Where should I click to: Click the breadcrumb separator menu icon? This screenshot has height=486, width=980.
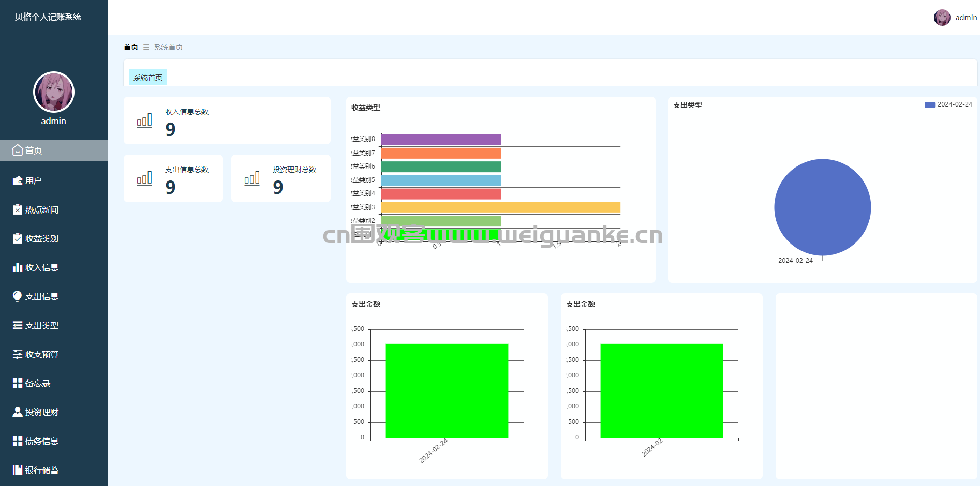146,47
